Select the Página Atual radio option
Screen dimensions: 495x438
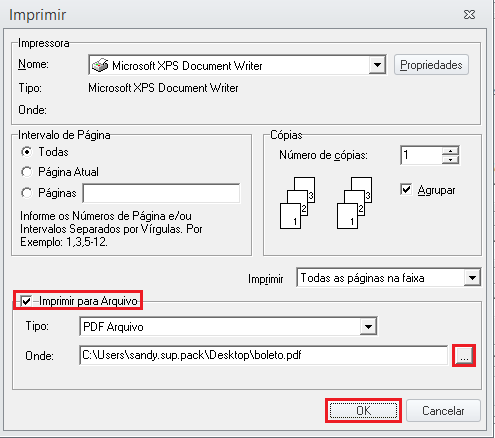click(x=27, y=172)
